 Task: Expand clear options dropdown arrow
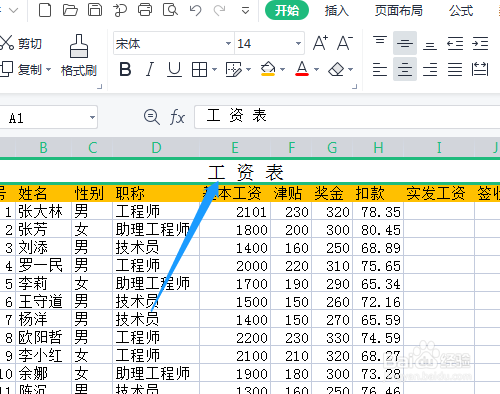[351, 70]
